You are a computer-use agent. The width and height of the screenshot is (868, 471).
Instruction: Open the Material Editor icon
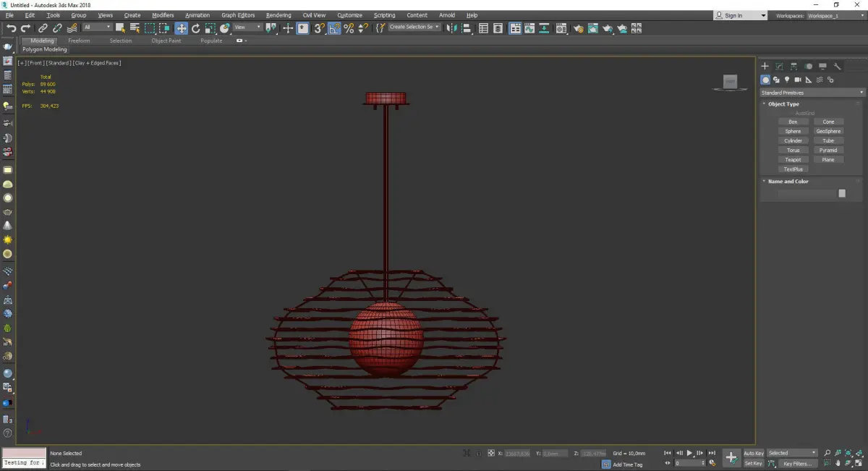tap(561, 28)
